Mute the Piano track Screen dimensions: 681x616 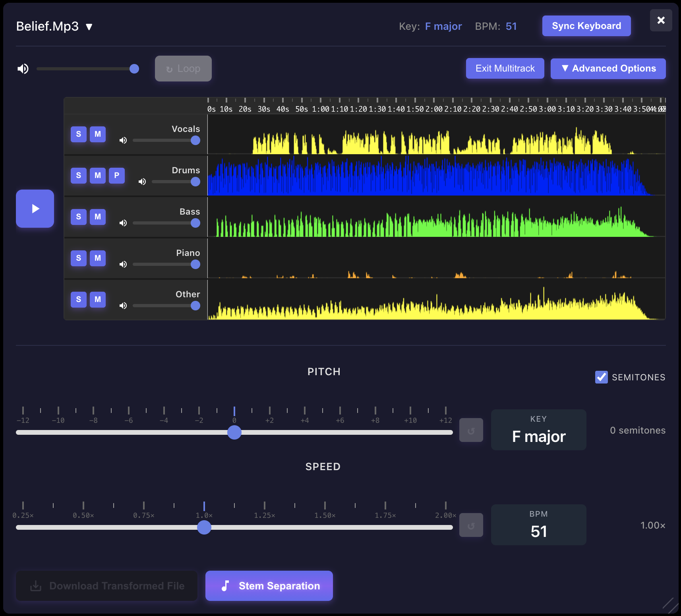98,258
